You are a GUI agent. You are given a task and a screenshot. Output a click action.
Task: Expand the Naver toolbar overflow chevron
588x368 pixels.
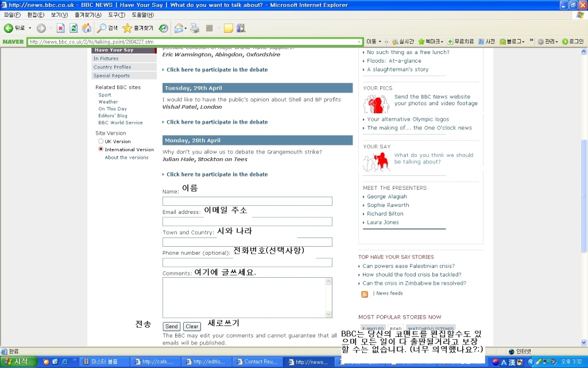(531, 41)
